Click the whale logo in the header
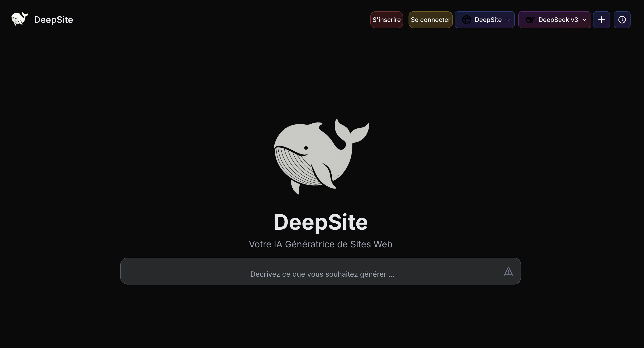The height and width of the screenshot is (348, 644). coord(19,19)
